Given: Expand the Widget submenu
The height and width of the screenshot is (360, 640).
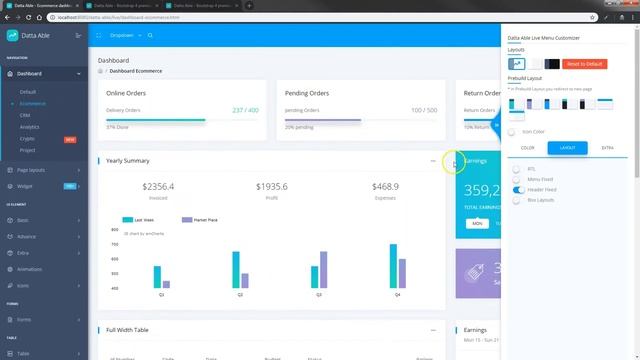Looking at the screenshot, I should 79,187.
